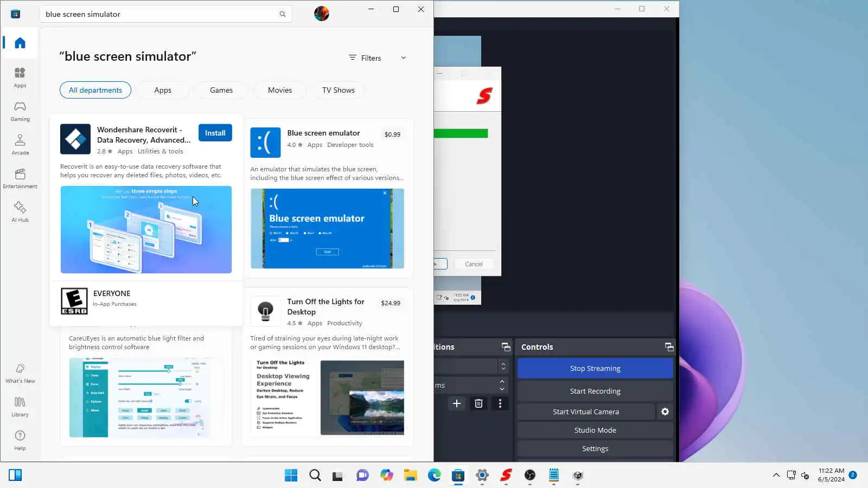Click the $0.99 price of Blue screen emulator
Viewport: 868px width, 488px height.
click(x=392, y=134)
